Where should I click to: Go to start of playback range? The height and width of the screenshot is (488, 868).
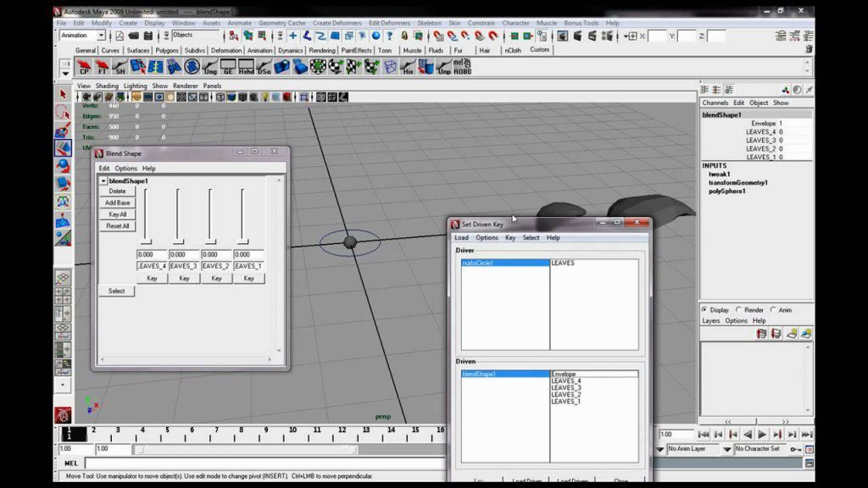coord(703,435)
